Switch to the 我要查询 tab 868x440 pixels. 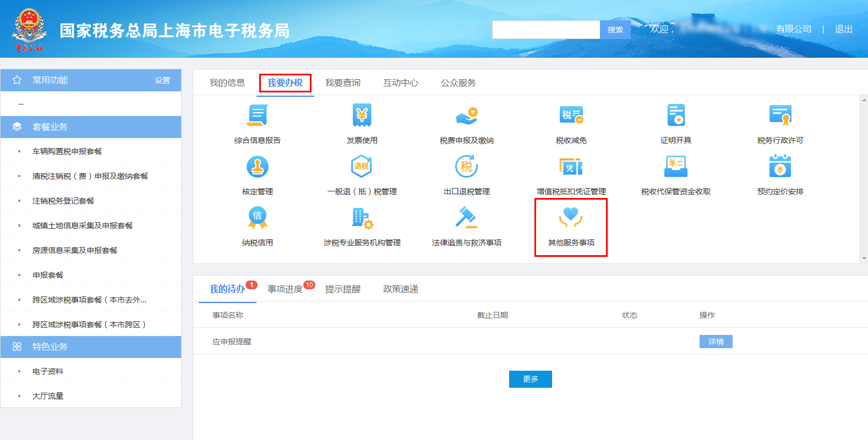coord(342,83)
